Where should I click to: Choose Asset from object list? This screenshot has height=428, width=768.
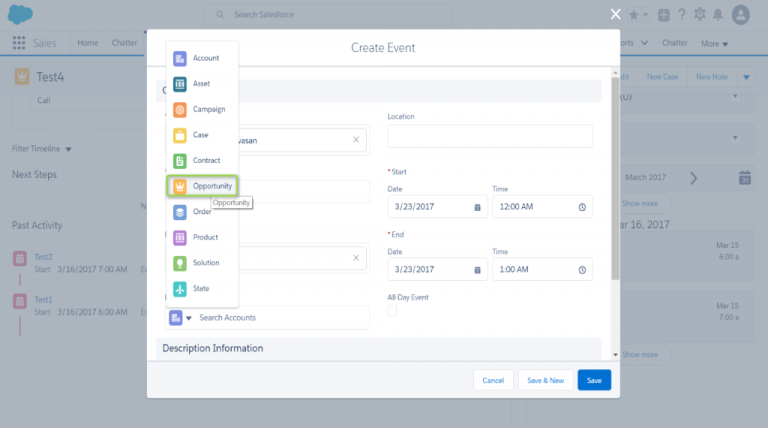[x=202, y=84]
